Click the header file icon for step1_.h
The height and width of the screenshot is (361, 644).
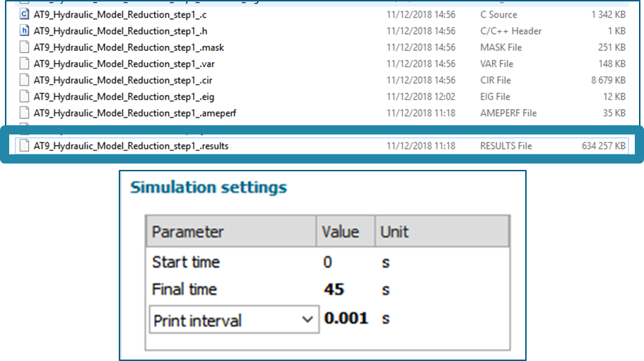click(25, 30)
